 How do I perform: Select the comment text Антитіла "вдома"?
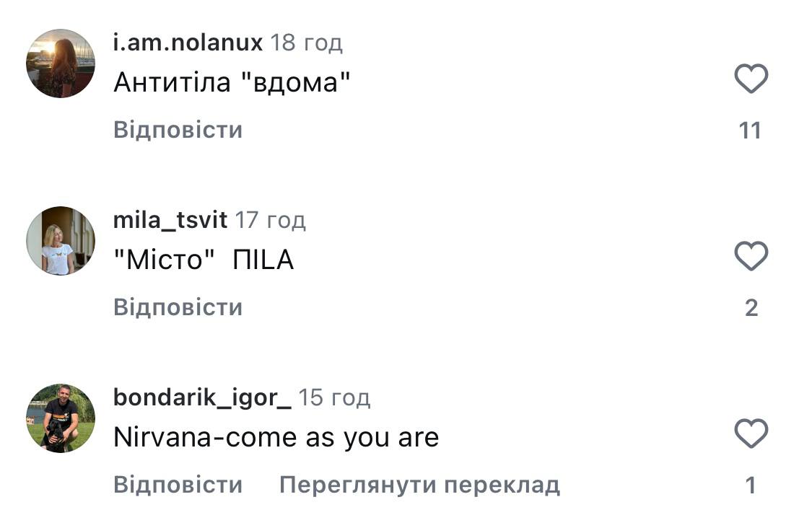[x=232, y=84]
